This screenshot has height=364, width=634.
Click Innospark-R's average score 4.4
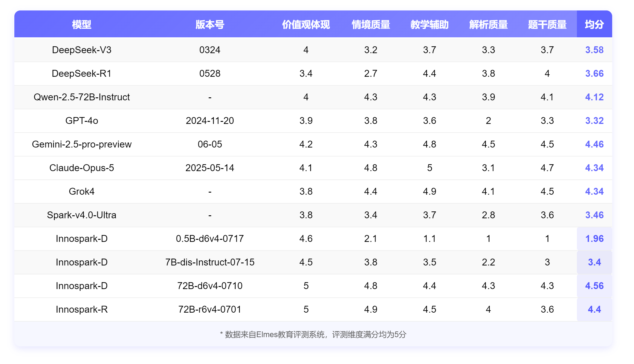pos(594,309)
